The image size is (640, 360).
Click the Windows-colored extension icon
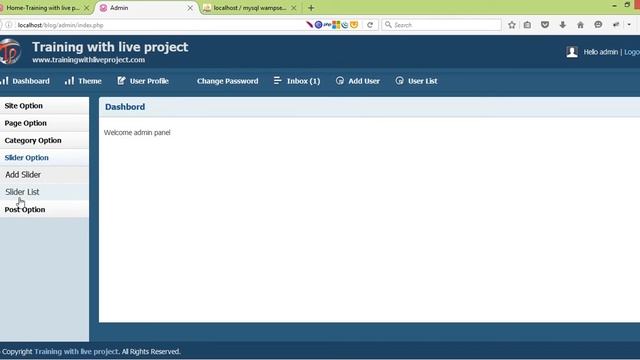[336, 25]
